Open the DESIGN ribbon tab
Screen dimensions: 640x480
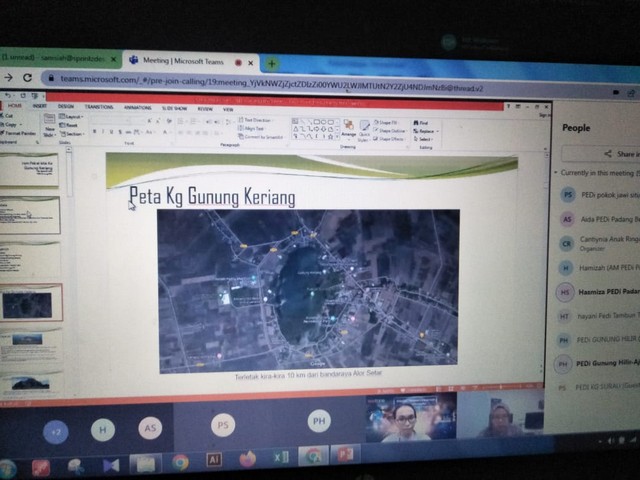(x=65, y=106)
